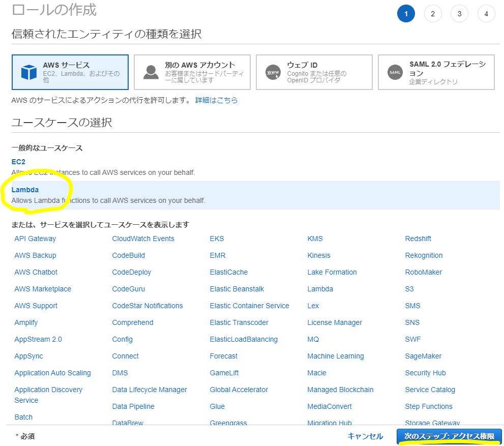Choose the Connect service
This screenshot has height=446, width=504.
125,356
